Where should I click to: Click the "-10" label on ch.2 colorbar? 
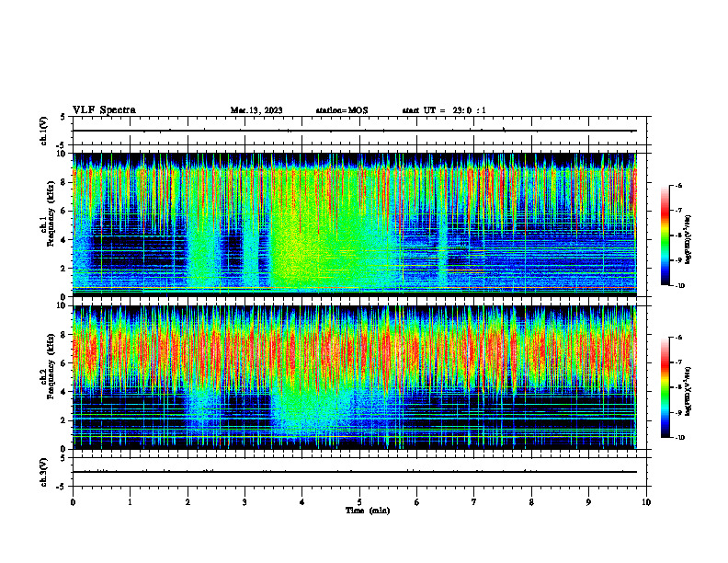pyautogui.click(x=679, y=438)
